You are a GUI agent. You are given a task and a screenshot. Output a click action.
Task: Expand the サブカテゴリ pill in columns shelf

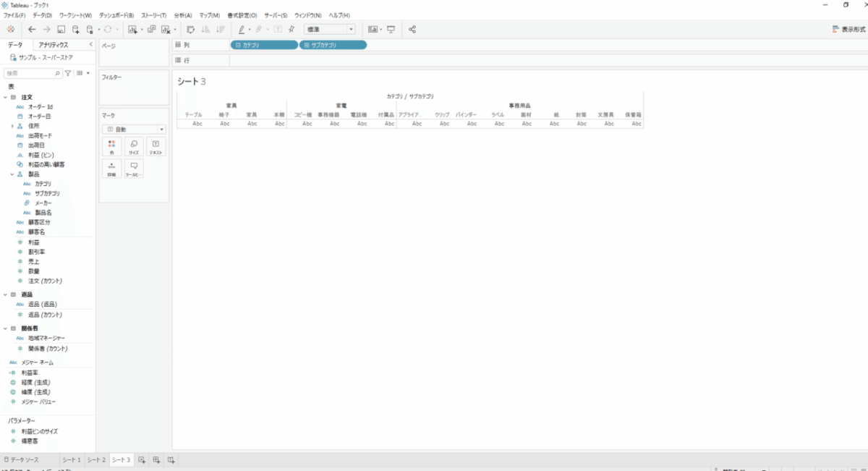tap(306, 45)
